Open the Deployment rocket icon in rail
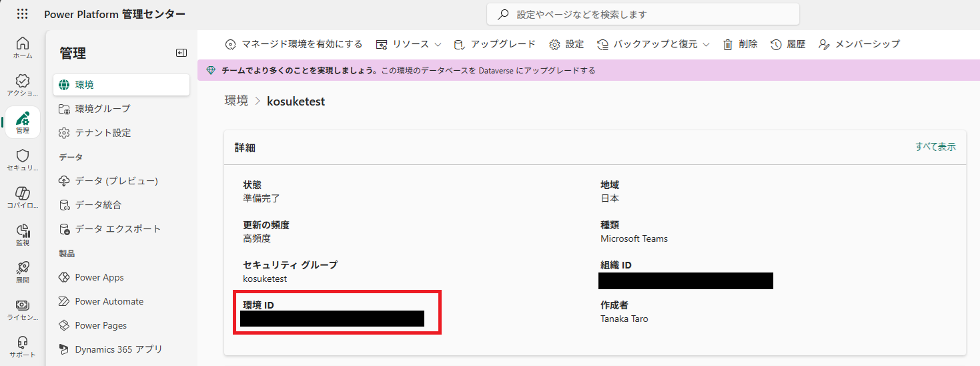 pyautogui.click(x=23, y=272)
